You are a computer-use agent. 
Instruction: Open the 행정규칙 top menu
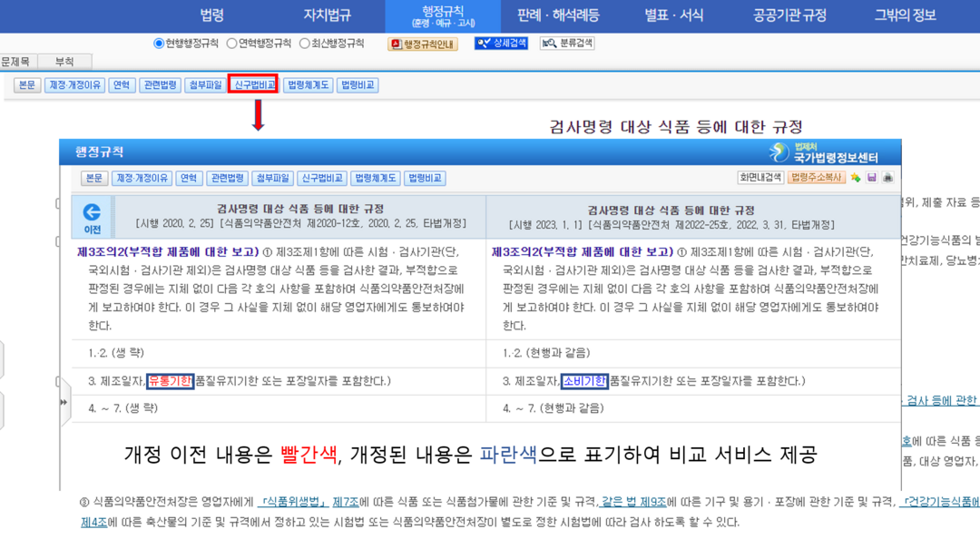(442, 15)
